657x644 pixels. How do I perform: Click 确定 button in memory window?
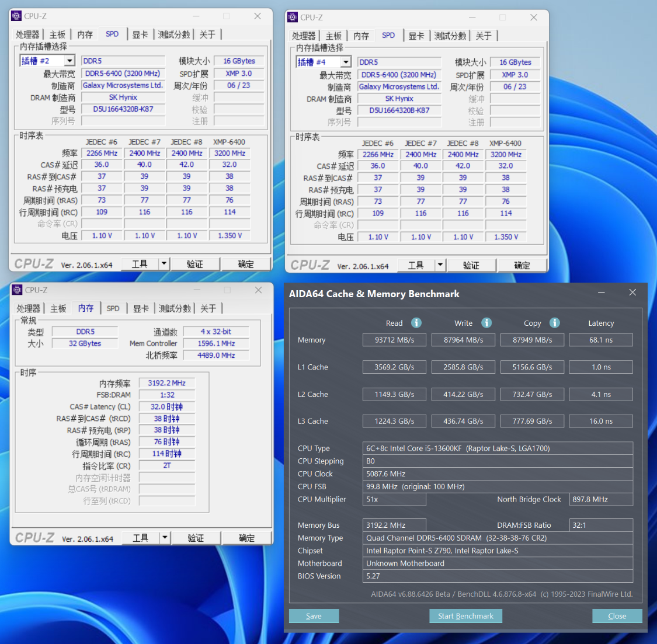247,538
